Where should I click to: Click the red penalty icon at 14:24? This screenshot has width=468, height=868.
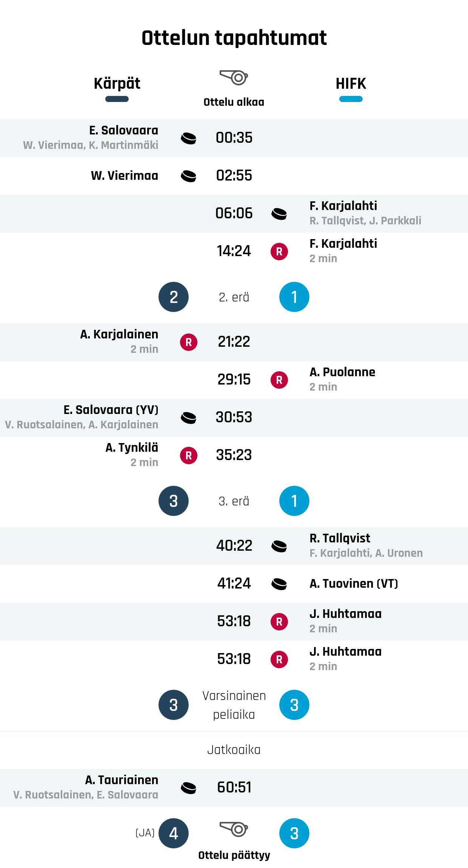[279, 252]
